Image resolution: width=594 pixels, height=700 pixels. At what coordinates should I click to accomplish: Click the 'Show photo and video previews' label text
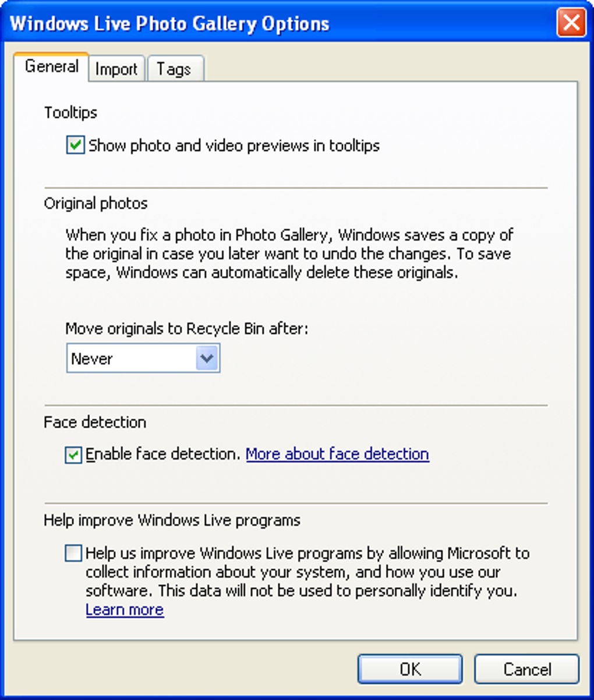coord(234,145)
